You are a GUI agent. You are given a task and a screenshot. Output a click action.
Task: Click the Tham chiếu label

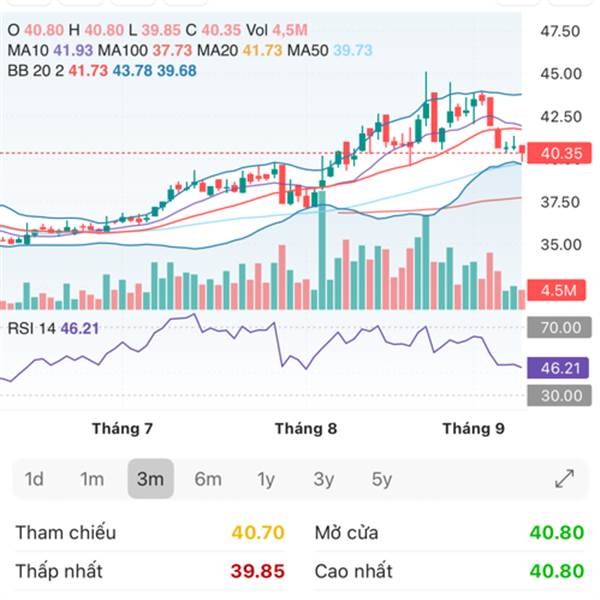(x=66, y=533)
